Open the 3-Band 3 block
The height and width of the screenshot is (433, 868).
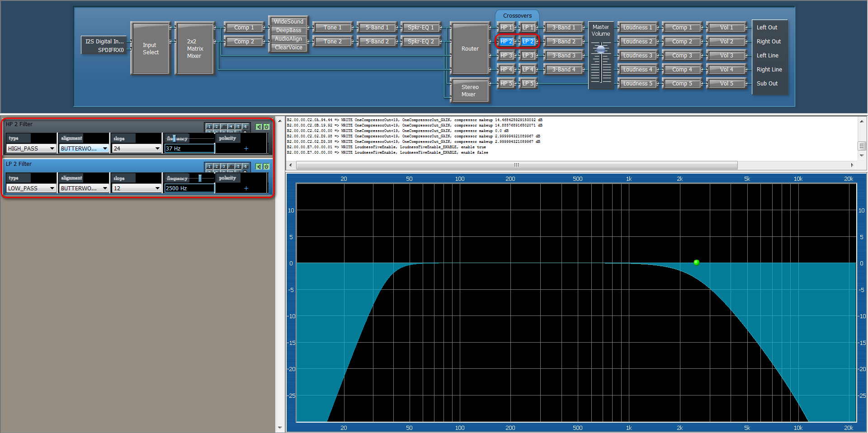coord(564,56)
